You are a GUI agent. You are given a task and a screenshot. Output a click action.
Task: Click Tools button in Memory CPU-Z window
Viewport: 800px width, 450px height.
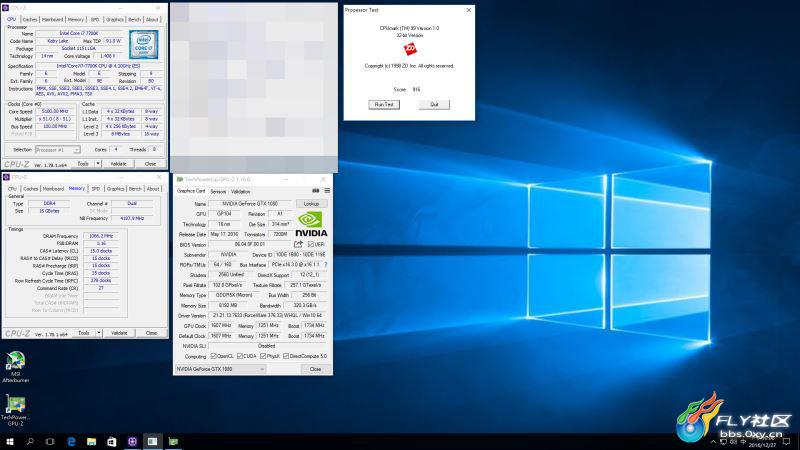(84, 333)
